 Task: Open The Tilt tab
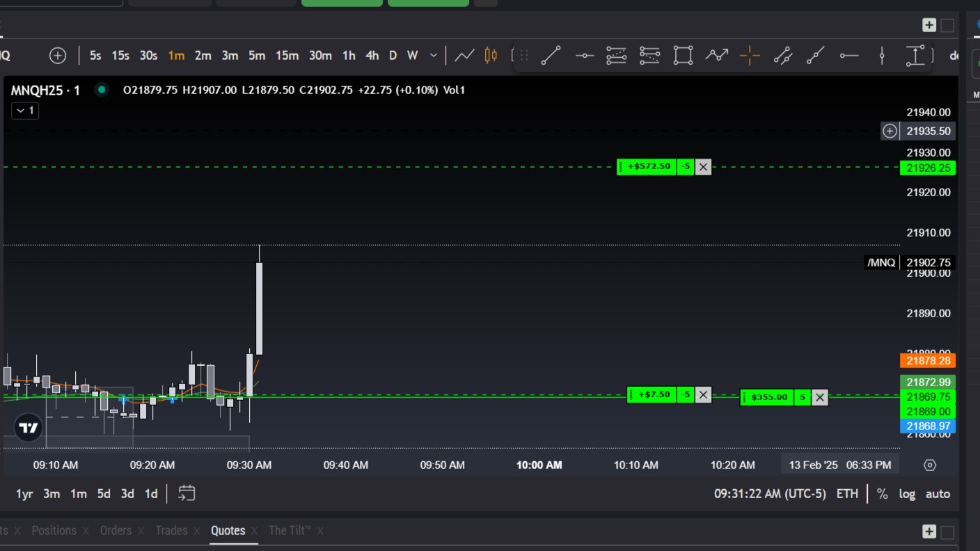point(290,531)
